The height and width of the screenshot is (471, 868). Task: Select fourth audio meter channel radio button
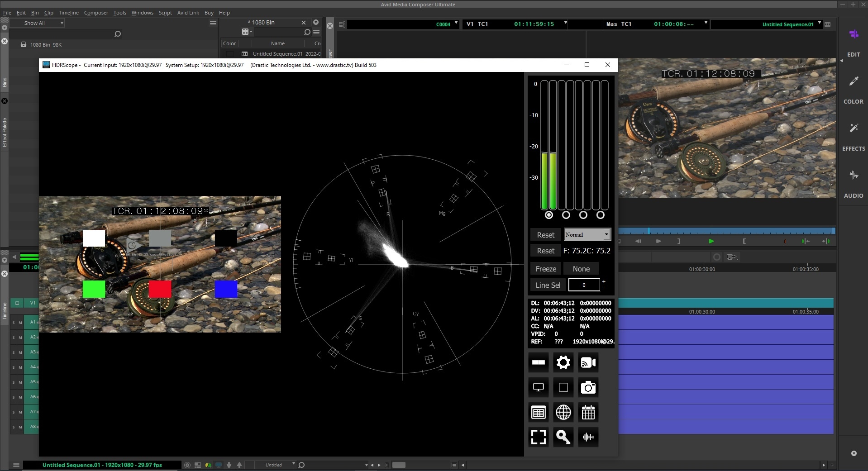601,215
